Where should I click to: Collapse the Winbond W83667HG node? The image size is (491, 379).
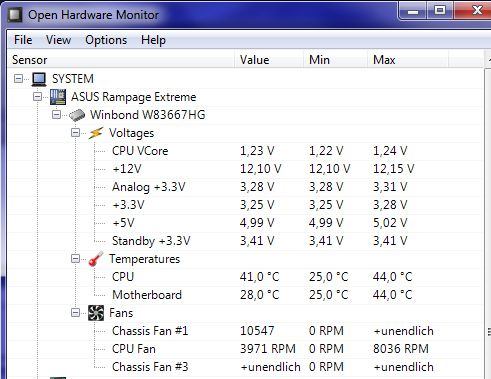click(57, 115)
